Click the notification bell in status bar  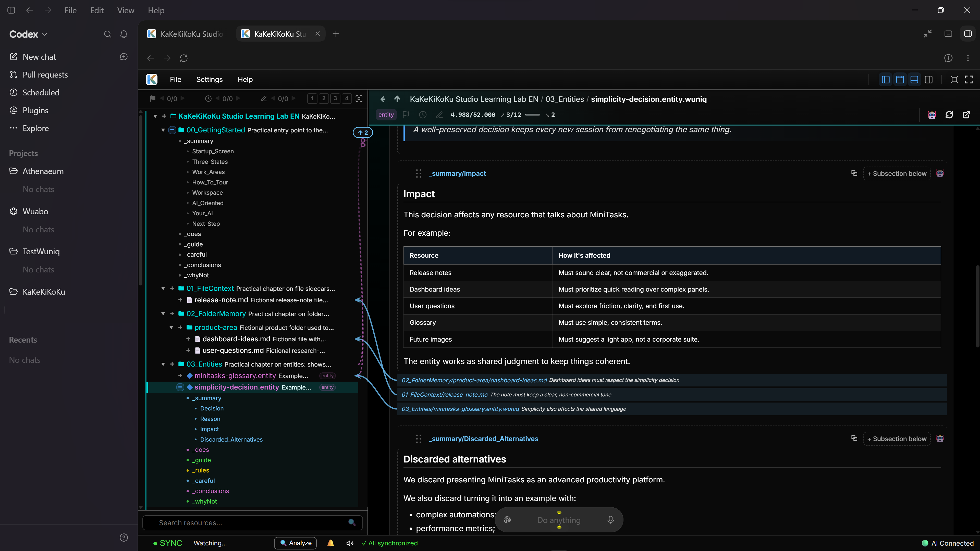coord(330,543)
